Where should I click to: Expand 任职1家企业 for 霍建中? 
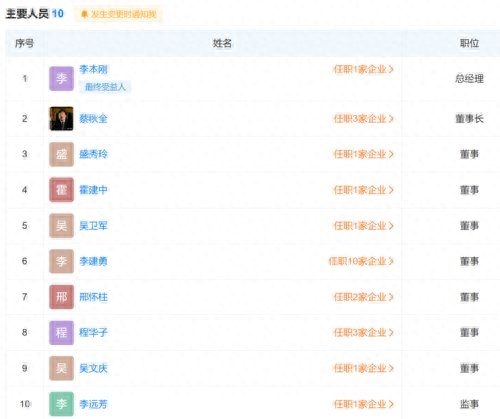364,190
